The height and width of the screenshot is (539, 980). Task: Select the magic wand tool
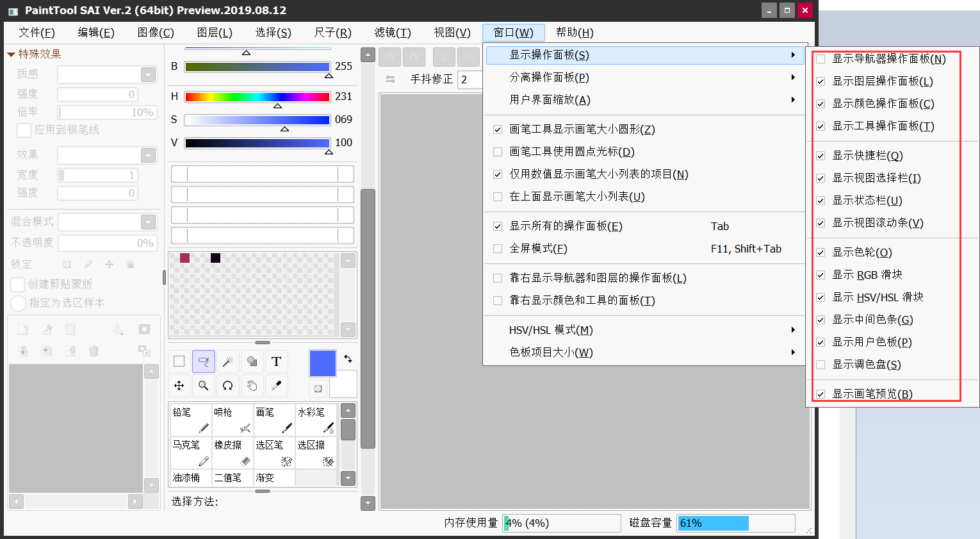pyautogui.click(x=227, y=361)
